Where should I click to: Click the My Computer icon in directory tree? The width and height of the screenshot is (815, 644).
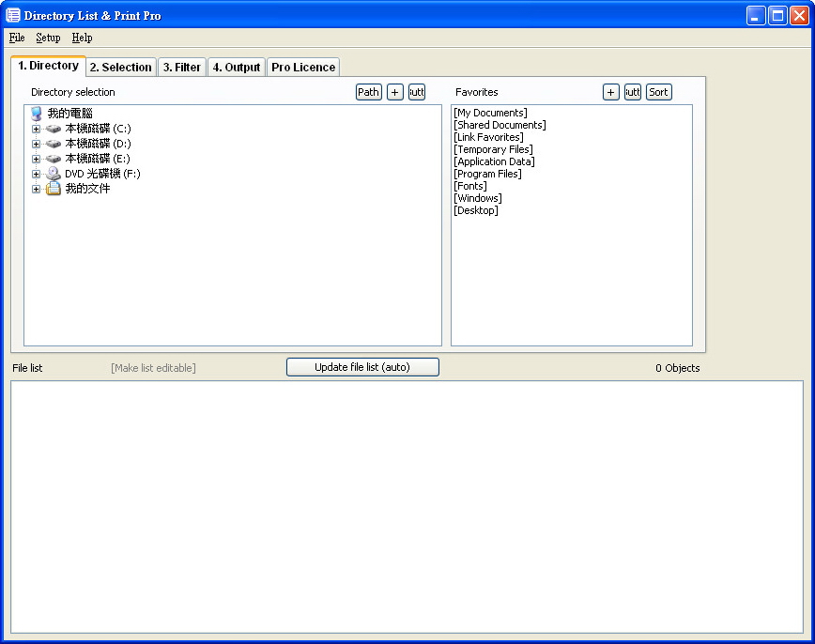[37, 114]
